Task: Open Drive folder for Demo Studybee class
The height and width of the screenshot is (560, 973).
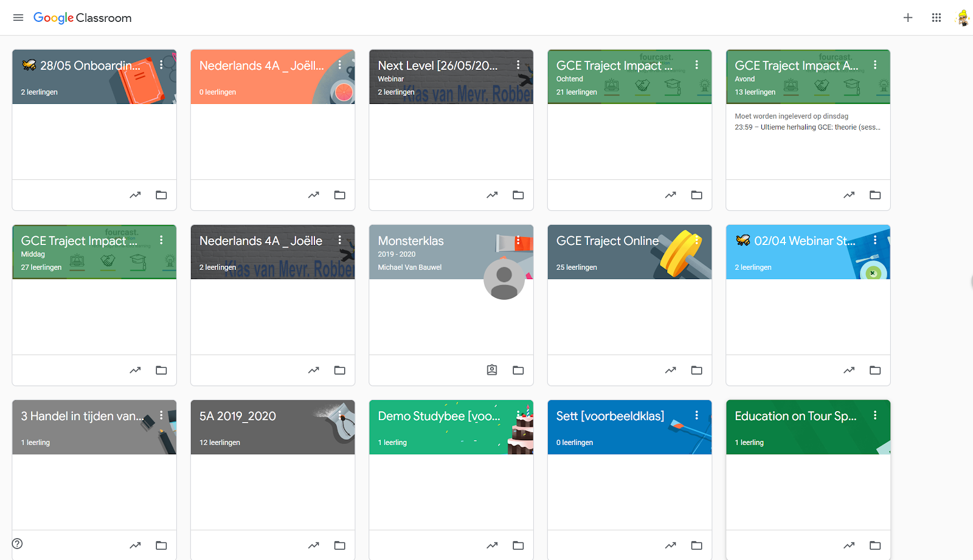Action: [x=518, y=545]
